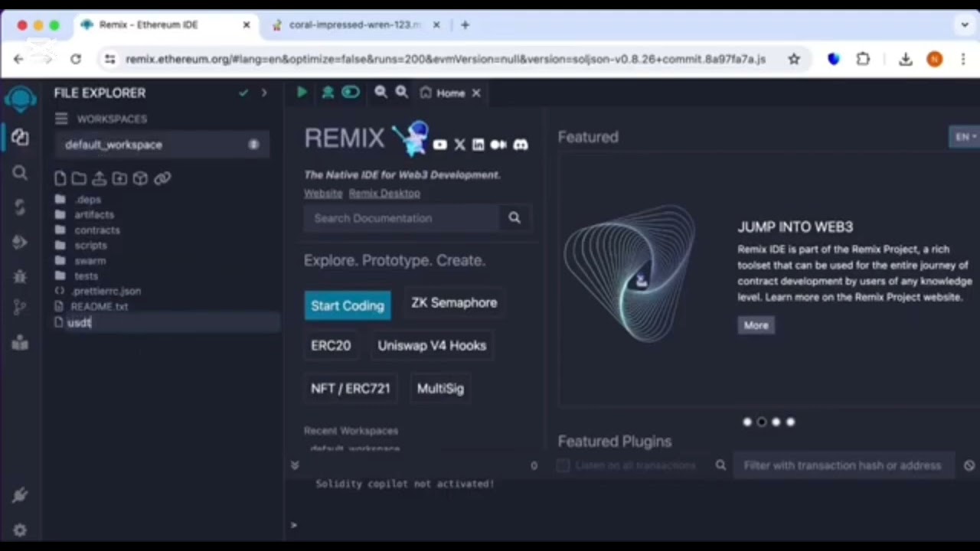Screen dimensions: 980x551
Task: Click the More button under Jump Into Web3
Action: 756,325
